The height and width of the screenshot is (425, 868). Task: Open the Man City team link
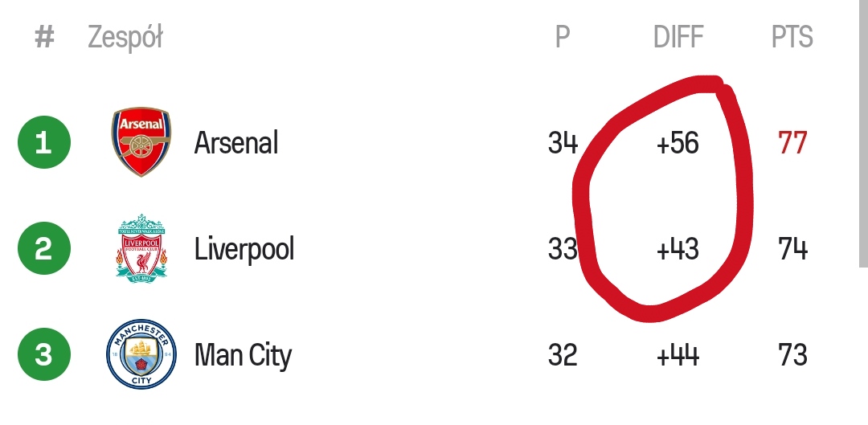243,355
